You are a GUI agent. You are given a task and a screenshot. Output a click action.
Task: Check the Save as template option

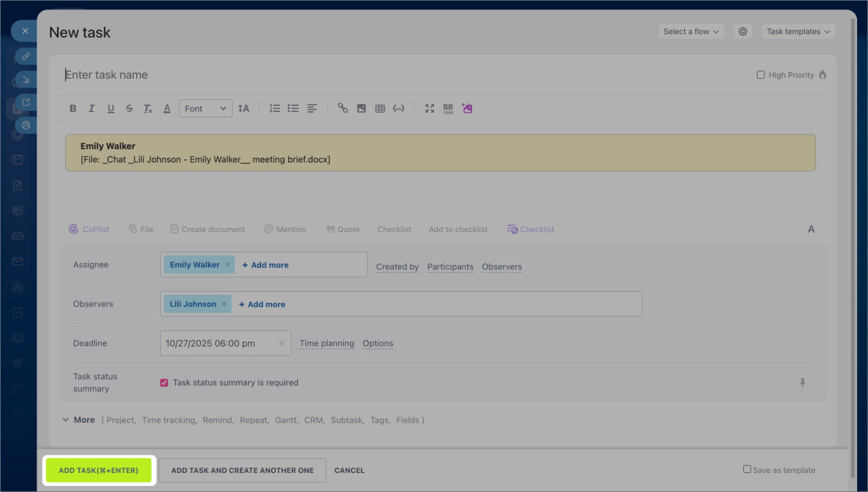click(x=747, y=470)
